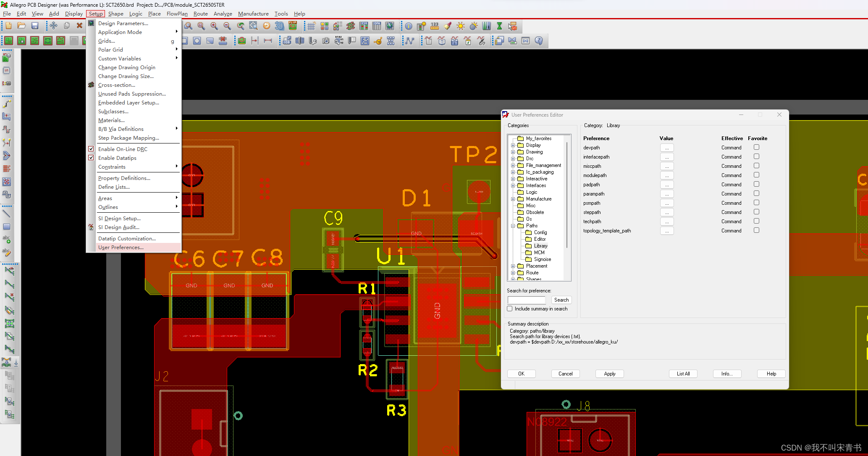
Task: Expand the Manufacture category node
Action: click(x=513, y=199)
